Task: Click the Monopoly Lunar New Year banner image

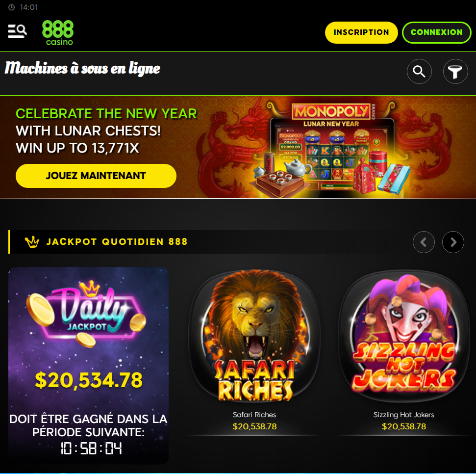Action: pyautogui.click(x=332, y=148)
